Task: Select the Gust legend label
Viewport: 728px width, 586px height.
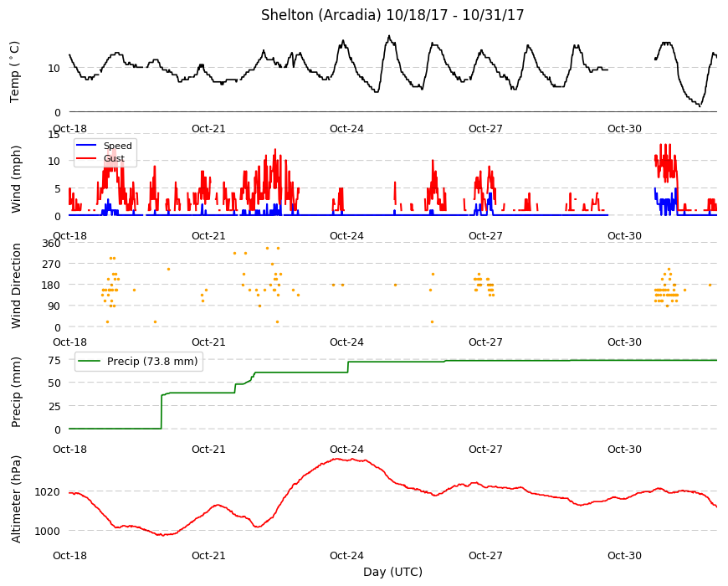Action: click(x=114, y=158)
